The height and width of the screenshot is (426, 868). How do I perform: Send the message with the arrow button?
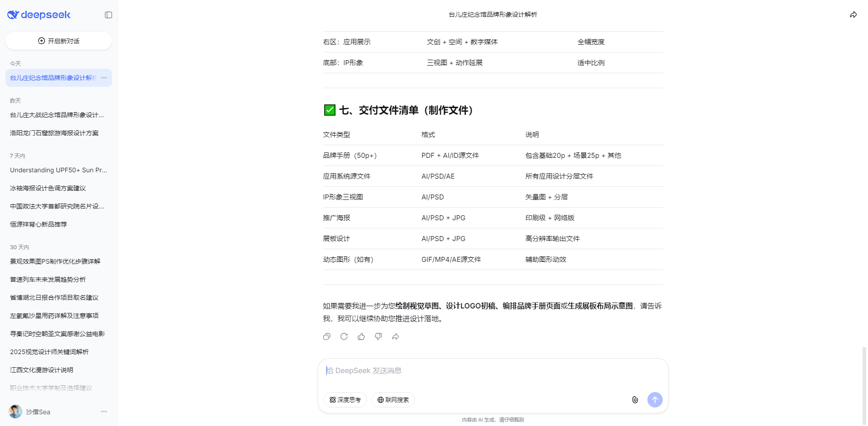pyautogui.click(x=655, y=400)
